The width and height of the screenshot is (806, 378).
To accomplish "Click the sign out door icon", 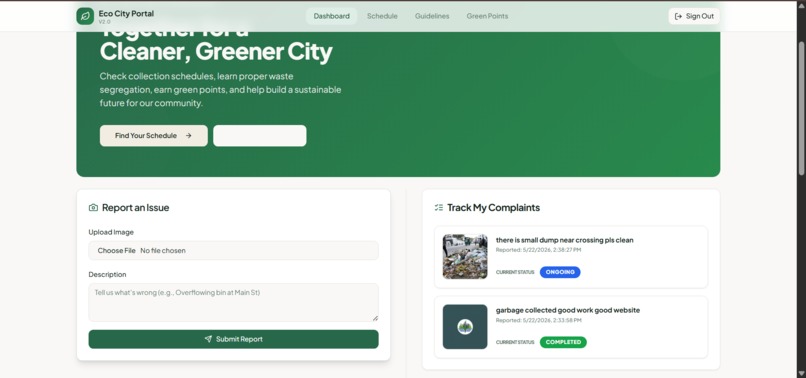I will [x=679, y=16].
